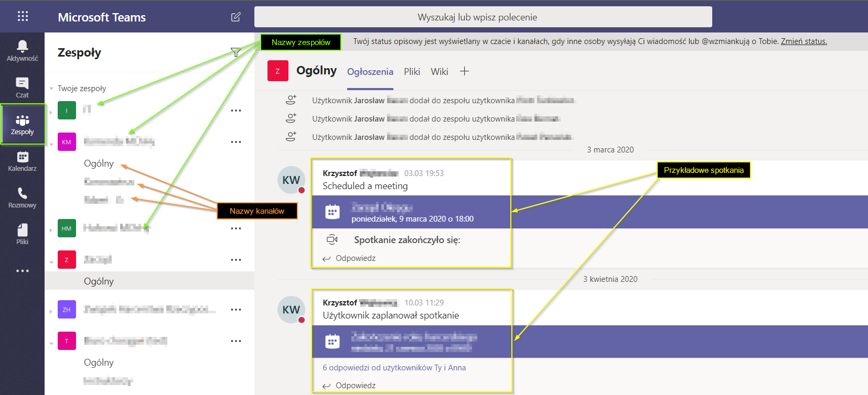
Task: Click calendar icon of 9 marca meeting
Action: [333, 212]
